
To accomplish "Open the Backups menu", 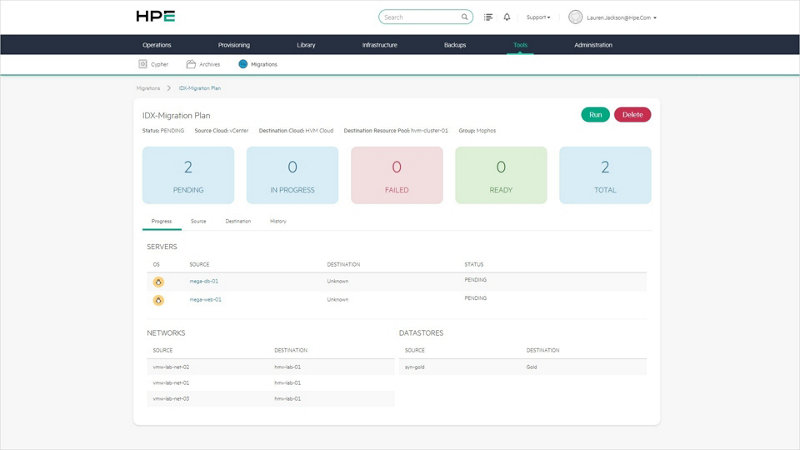I will point(455,45).
